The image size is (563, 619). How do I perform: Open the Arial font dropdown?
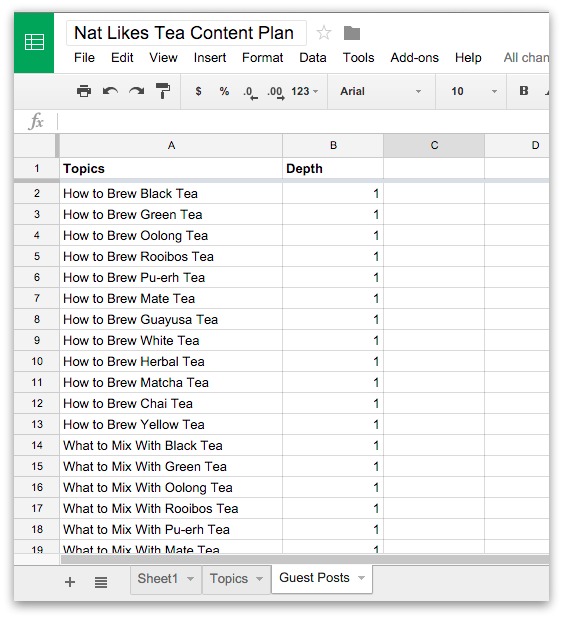[381, 91]
